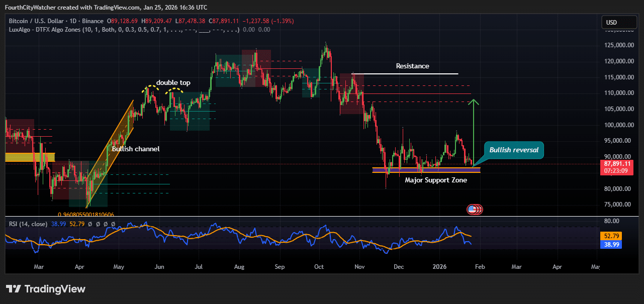Screen dimensions: 644x304
Task: Click the 100,000.00 price scale level
Action: 618,125
